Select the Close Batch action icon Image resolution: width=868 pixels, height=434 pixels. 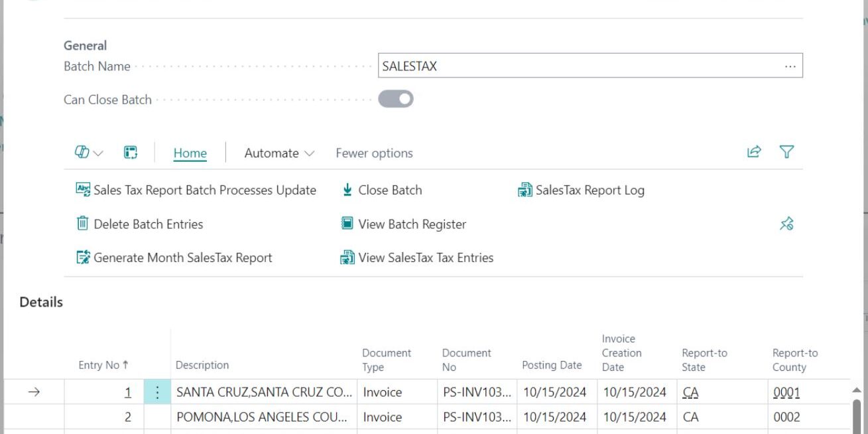point(348,190)
